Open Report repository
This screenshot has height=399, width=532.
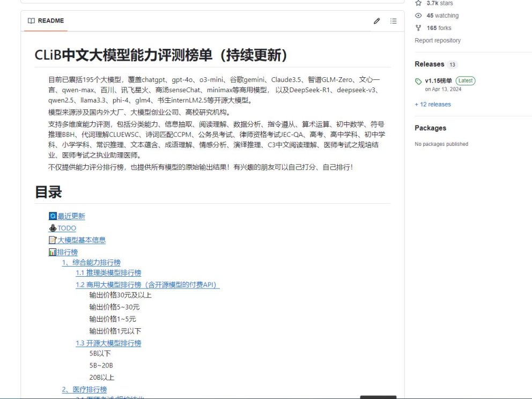point(437,40)
